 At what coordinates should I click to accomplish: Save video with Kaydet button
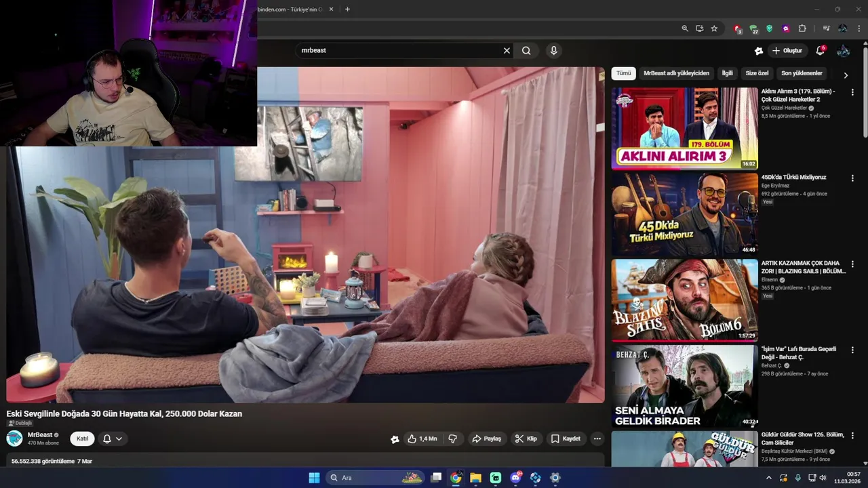(x=566, y=439)
